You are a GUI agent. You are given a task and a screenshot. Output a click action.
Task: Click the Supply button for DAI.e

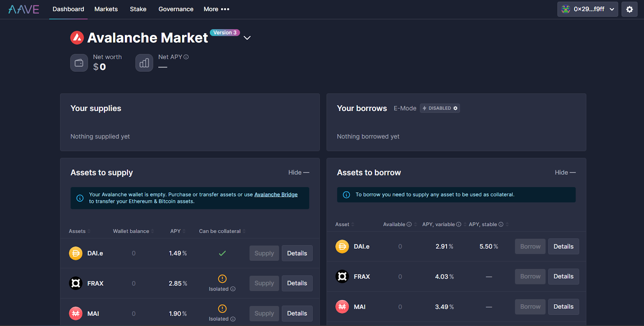[264, 253]
